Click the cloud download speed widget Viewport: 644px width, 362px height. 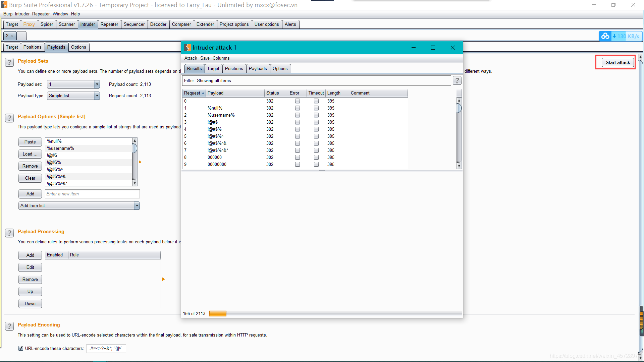tap(621, 36)
